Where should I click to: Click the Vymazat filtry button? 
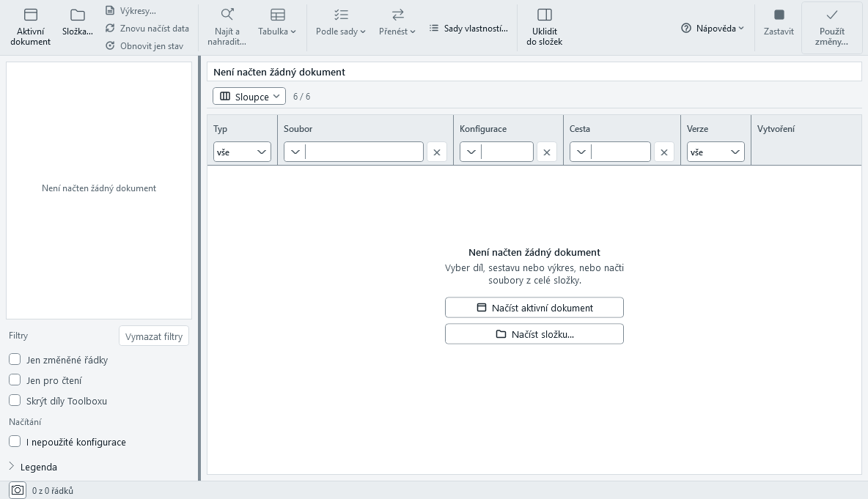154,336
